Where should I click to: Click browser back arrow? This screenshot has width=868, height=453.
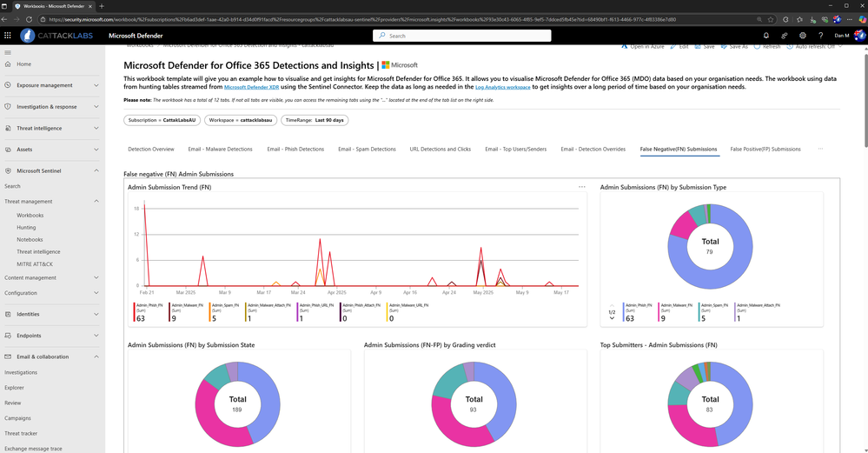tap(5, 19)
